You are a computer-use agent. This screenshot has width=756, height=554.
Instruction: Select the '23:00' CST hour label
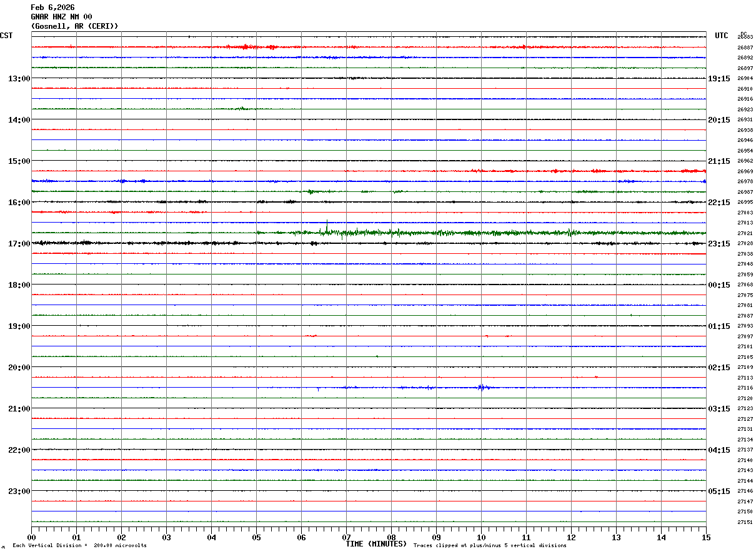(x=19, y=491)
